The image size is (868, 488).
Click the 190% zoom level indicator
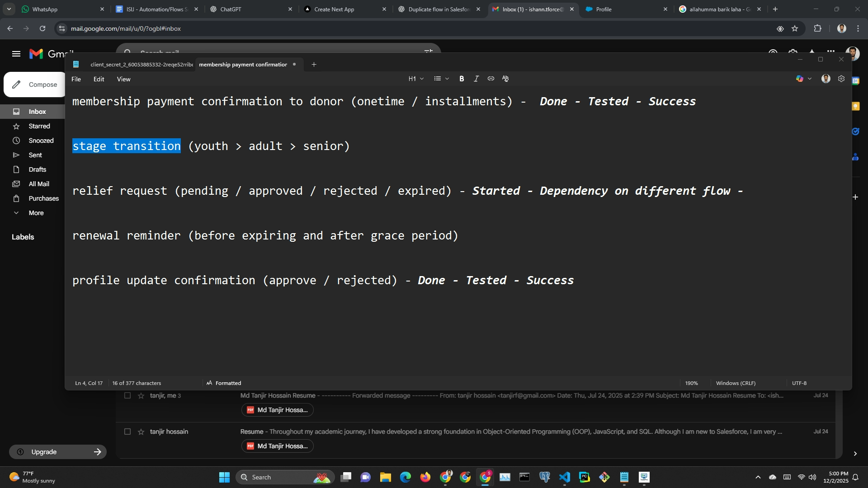tap(691, 383)
